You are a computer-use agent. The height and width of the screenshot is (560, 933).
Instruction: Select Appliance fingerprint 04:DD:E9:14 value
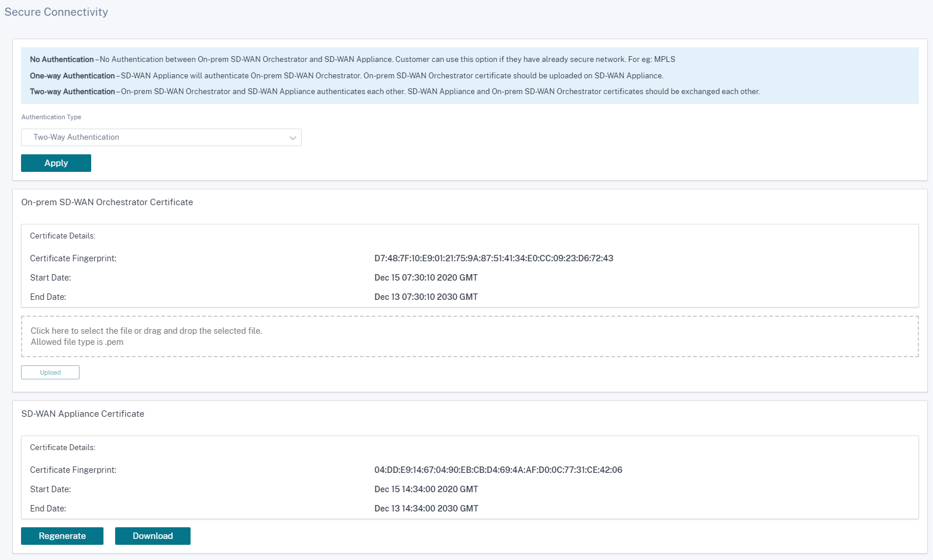498,470
